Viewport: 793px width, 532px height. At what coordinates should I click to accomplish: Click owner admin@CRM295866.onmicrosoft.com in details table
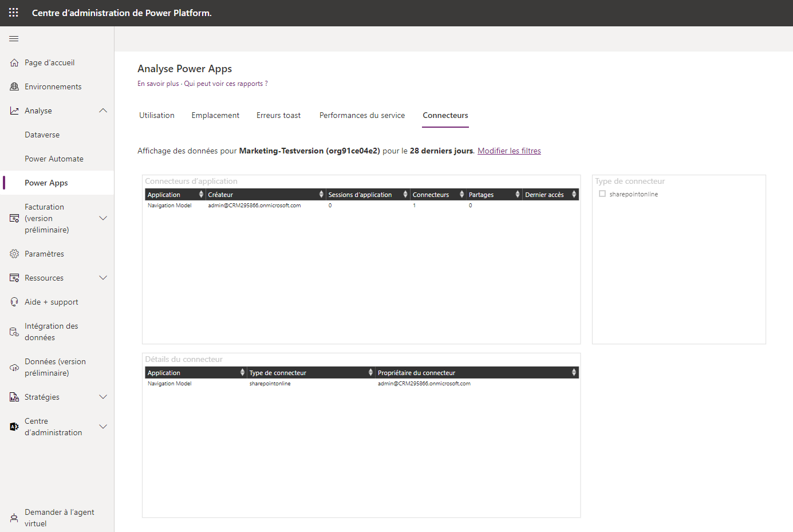point(424,384)
